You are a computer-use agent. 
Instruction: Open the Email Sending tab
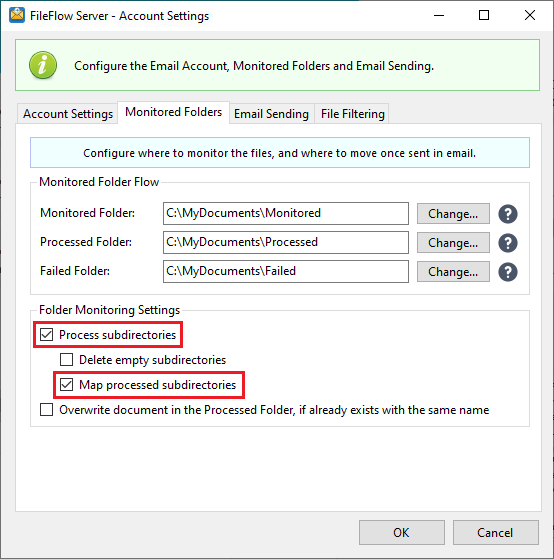271,114
